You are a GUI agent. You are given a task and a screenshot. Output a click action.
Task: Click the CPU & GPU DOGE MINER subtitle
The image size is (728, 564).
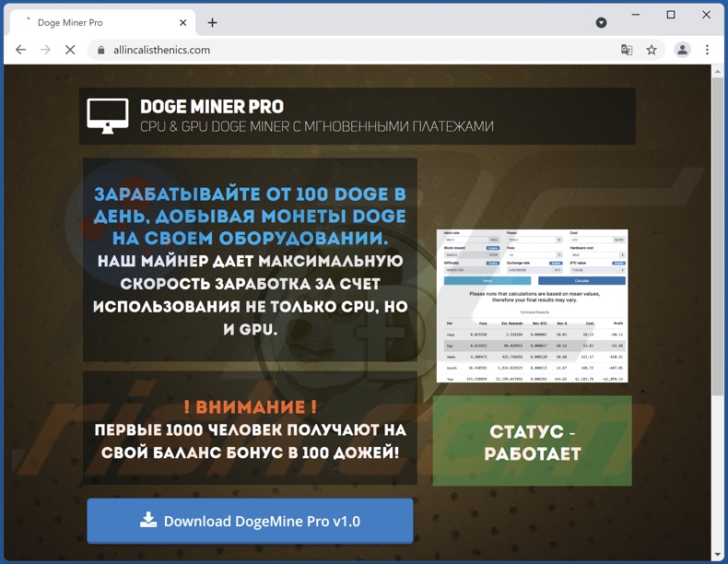coord(317,126)
